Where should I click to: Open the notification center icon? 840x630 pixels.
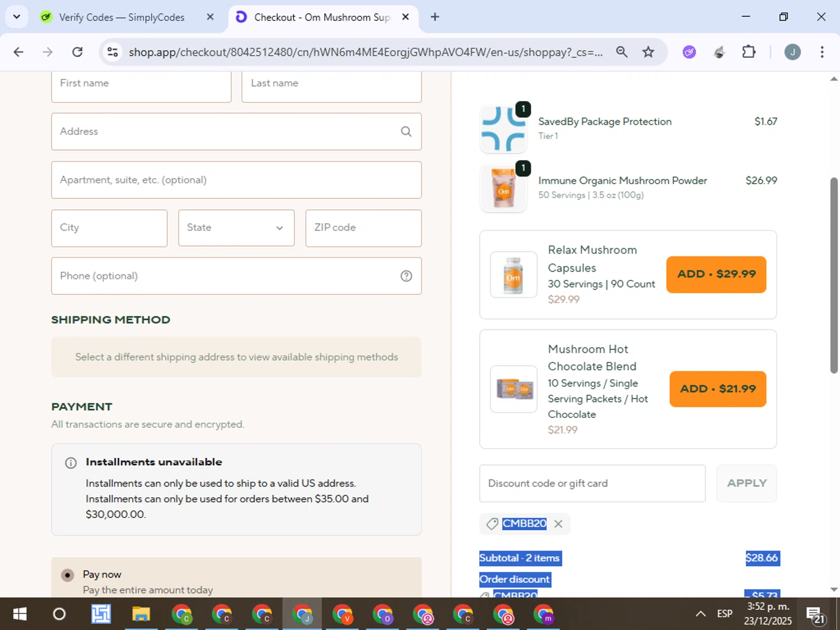[x=815, y=614]
